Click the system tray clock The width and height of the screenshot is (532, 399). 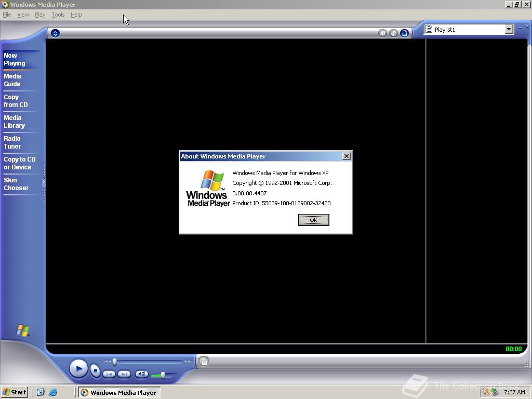click(x=514, y=392)
